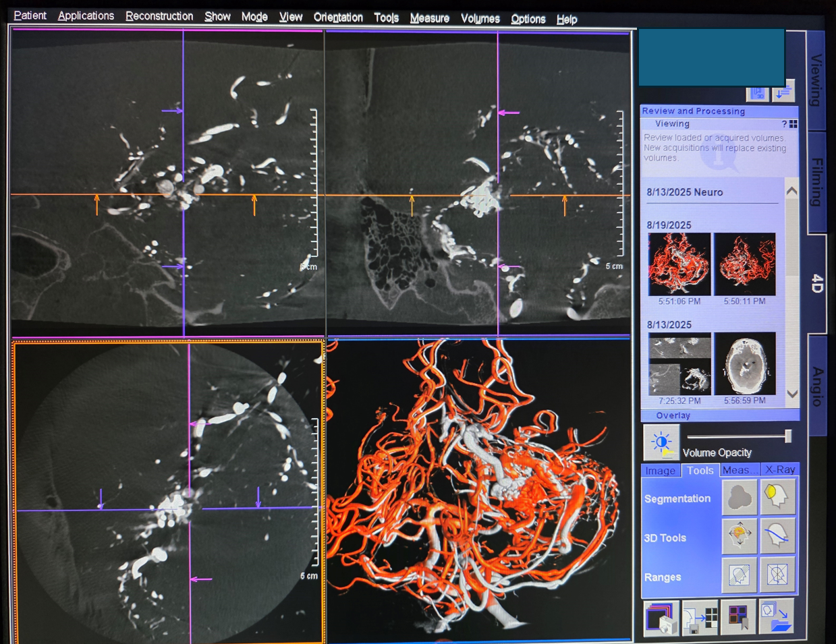836x644 pixels.
Task: Switch to the Image tab
Action: 660,471
